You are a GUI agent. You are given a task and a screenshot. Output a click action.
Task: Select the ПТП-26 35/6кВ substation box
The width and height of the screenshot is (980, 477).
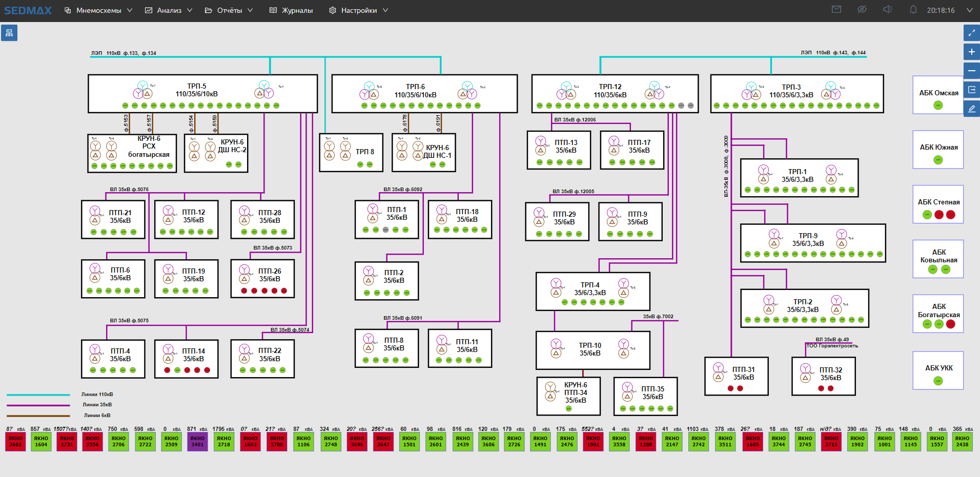[262, 279]
